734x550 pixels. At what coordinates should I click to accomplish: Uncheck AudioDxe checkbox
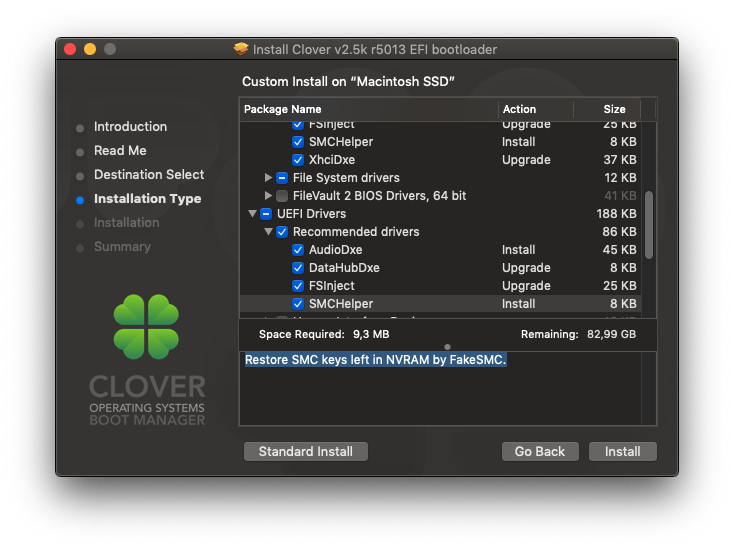pos(298,250)
